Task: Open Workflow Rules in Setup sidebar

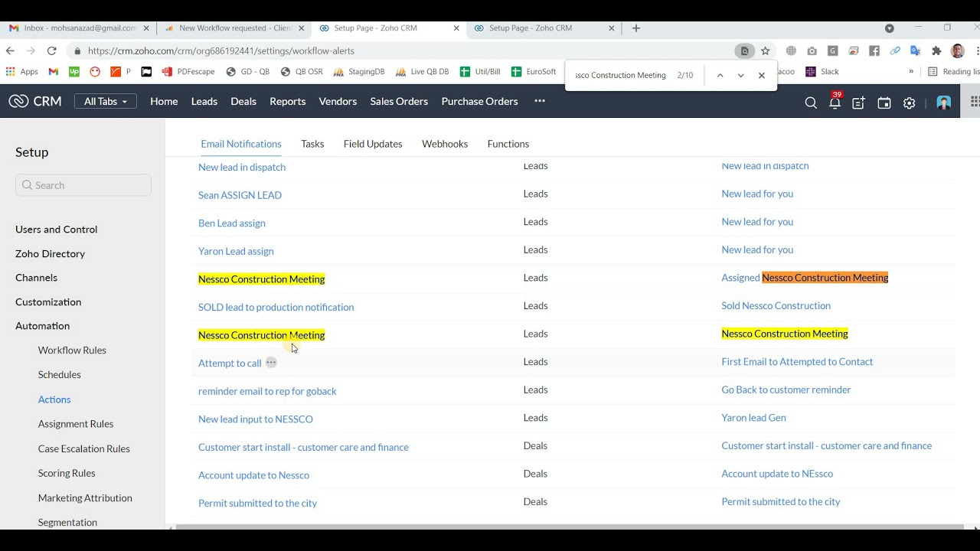Action: 72,350
